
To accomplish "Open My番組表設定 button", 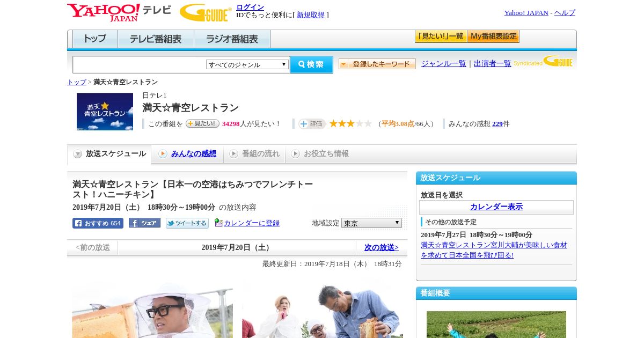I will (x=493, y=36).
